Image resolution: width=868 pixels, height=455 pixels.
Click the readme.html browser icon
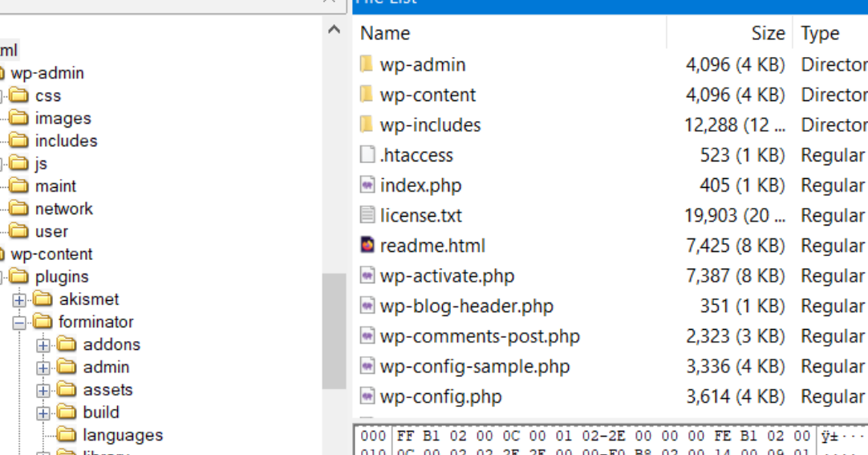pyautogui.click(x=367, y=246)
